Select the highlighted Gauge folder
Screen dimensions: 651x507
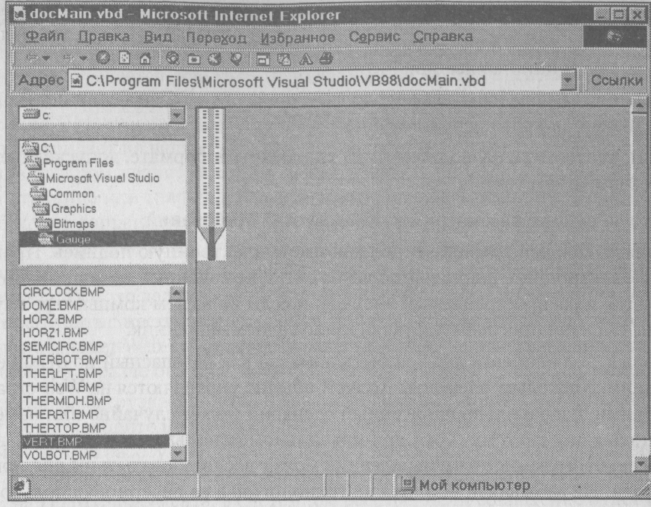coord(103,239)
